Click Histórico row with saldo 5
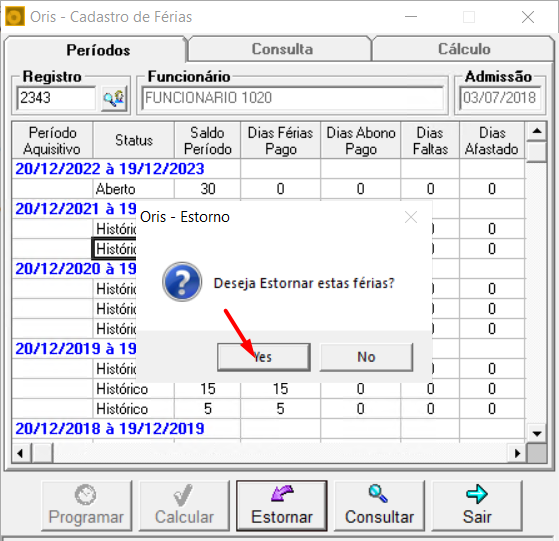The image size is (559, 541). point(268,409)
